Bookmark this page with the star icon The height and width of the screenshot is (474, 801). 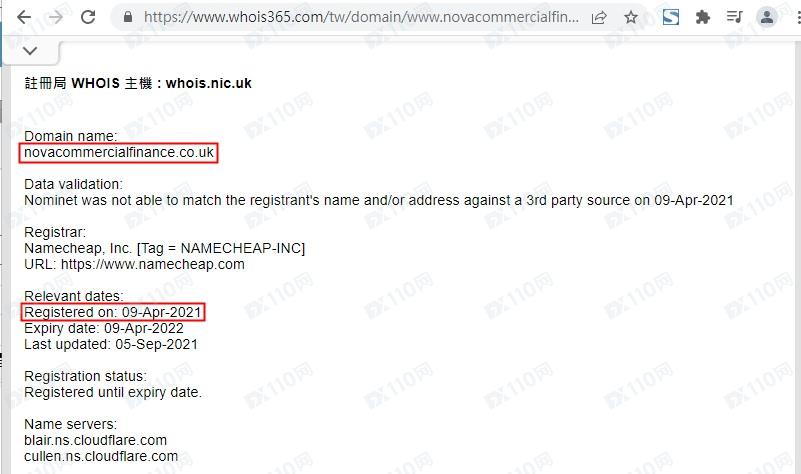point(631,17)
